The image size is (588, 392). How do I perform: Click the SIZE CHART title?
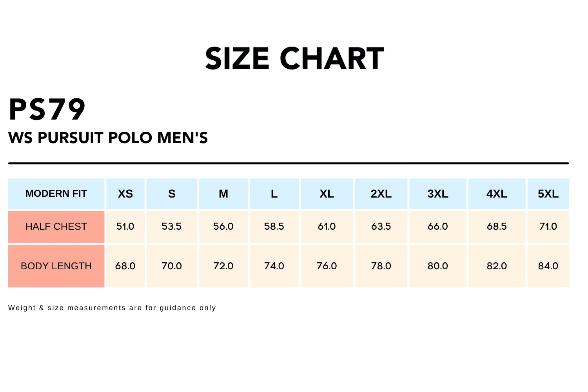pos(294,59)
